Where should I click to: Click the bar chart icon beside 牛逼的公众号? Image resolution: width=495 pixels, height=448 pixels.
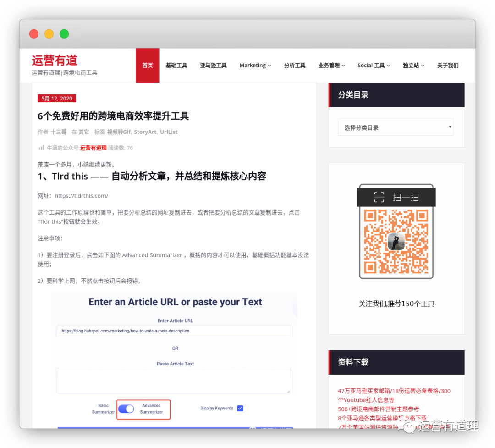pos(41,148)
